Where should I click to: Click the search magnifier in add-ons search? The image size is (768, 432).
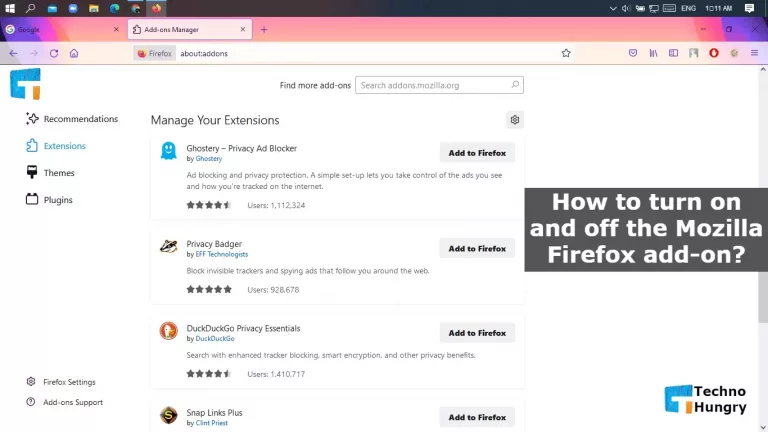(x=515, y=85)
